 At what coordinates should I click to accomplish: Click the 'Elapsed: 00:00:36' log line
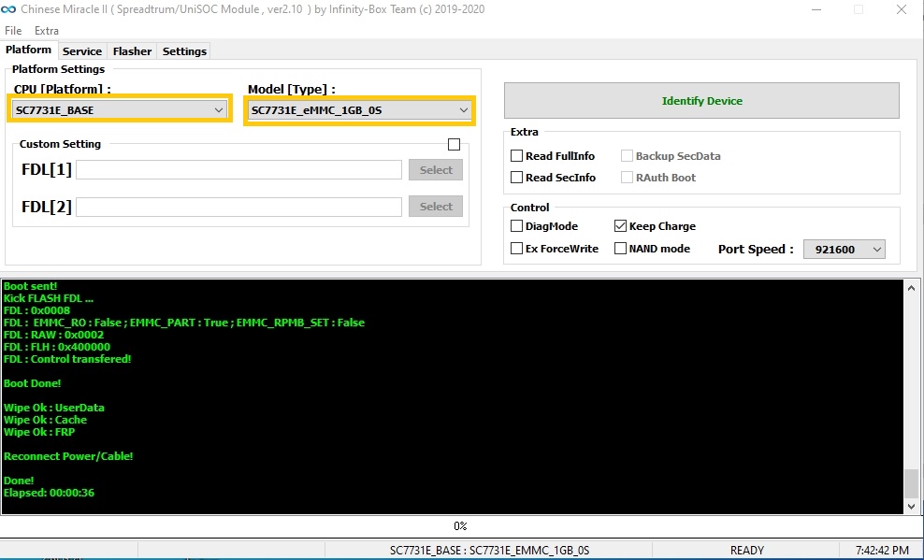49,493
